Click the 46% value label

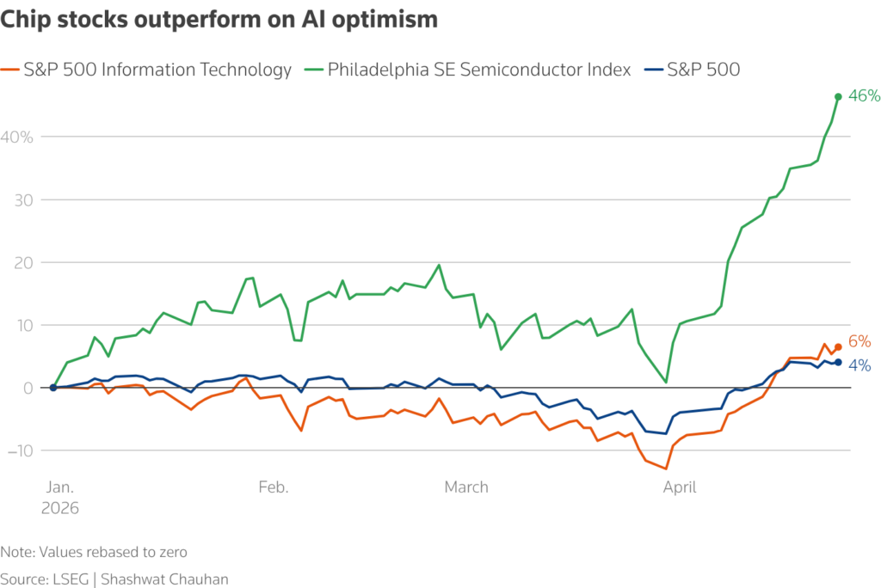[864, 95]
